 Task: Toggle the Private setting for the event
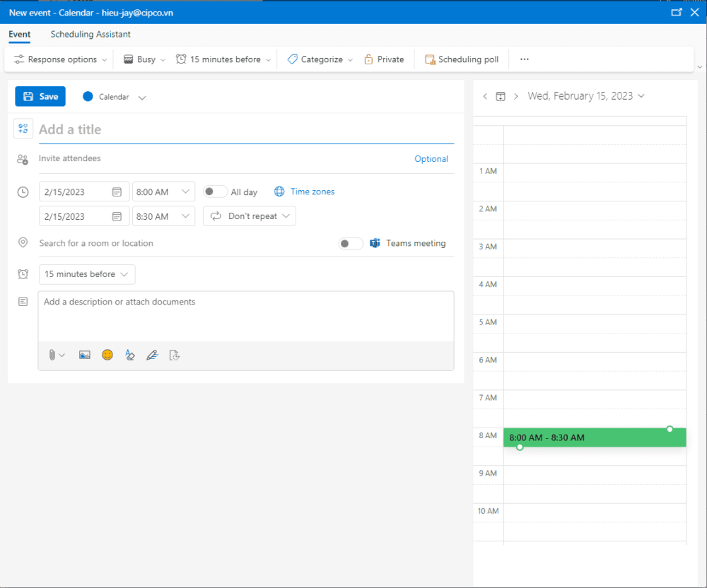point(384,59)
